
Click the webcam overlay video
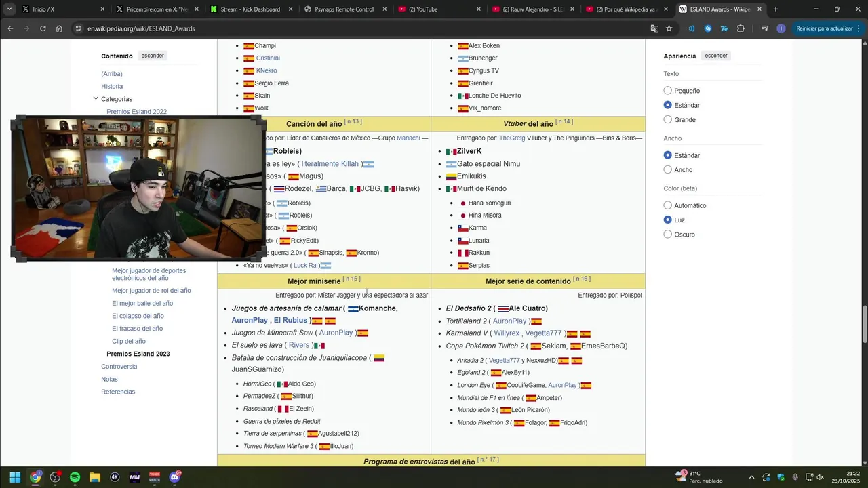137,188
